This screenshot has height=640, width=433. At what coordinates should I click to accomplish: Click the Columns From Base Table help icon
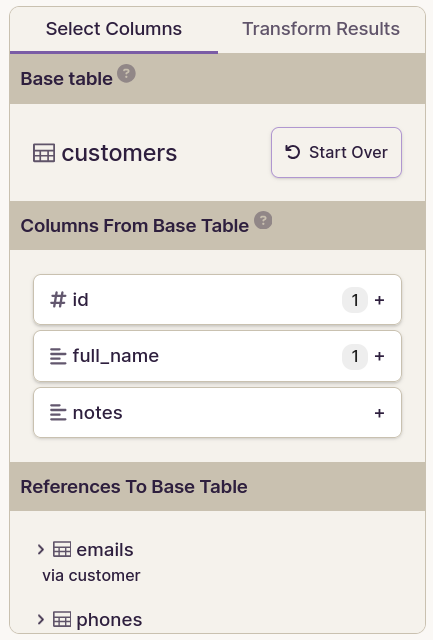coord(263,220)
